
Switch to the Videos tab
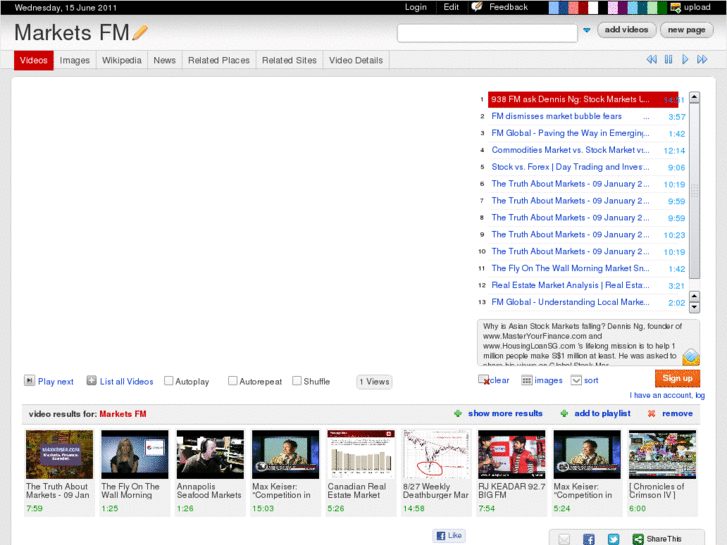coord(33,60)
